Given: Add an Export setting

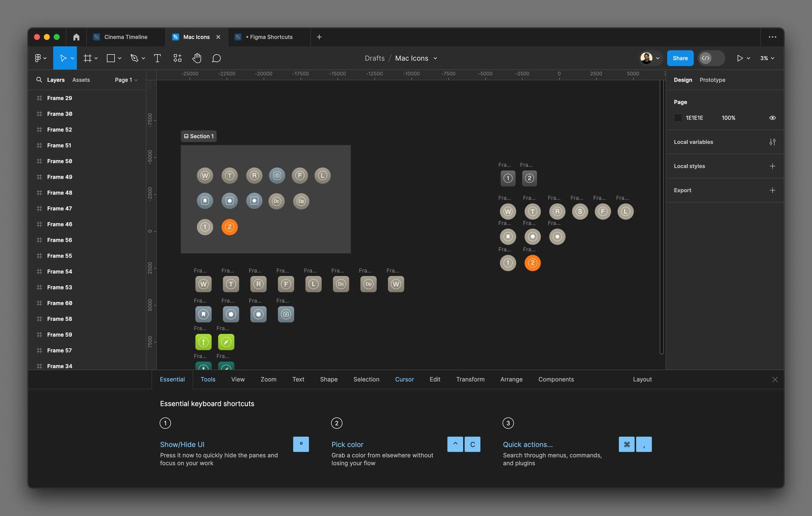Looking at the screenshot, I should click(x=772, y=190).
